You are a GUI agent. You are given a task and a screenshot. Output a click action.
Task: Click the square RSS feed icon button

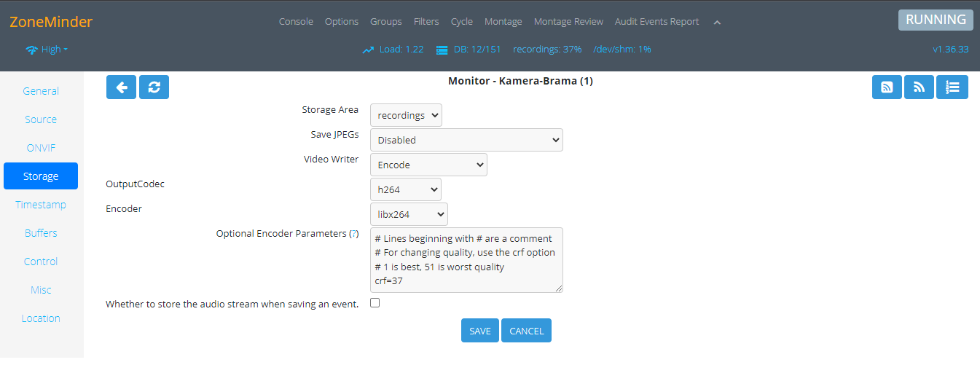coord(887,87)
